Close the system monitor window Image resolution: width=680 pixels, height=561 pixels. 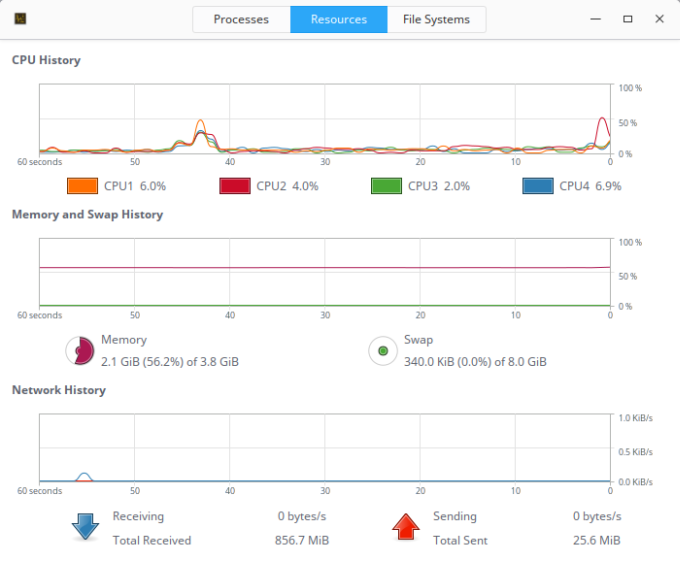(x=659, y=19)
